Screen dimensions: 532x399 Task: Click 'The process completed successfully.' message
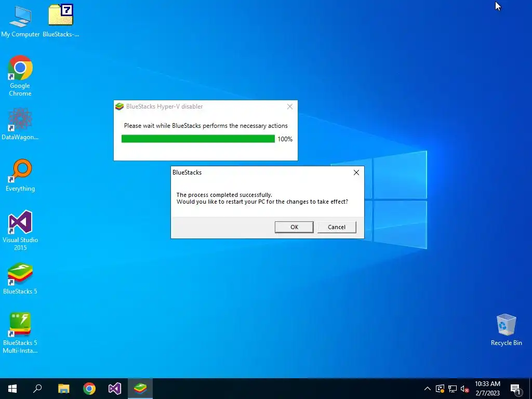click(224, 195)
